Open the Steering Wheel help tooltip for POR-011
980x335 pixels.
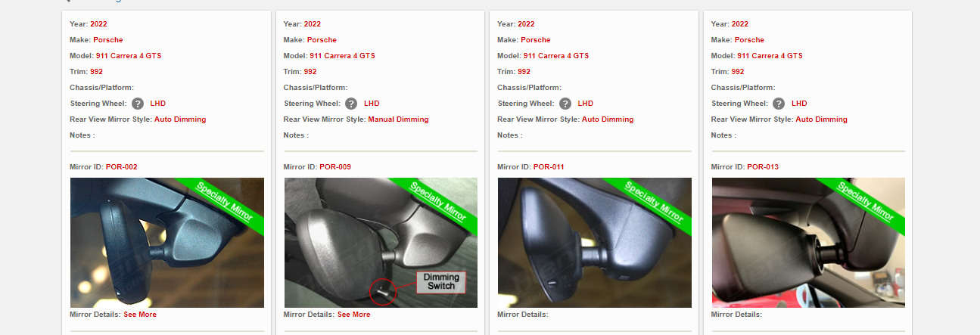565,104
